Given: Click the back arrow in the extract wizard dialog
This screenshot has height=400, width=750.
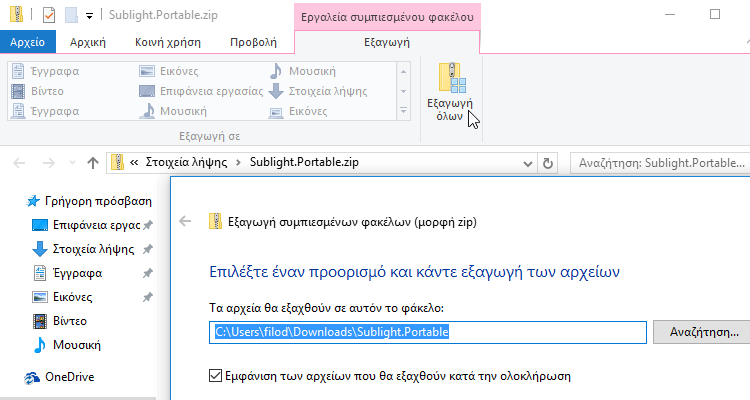Looking at the screenshot, I should tap(185, 221).
